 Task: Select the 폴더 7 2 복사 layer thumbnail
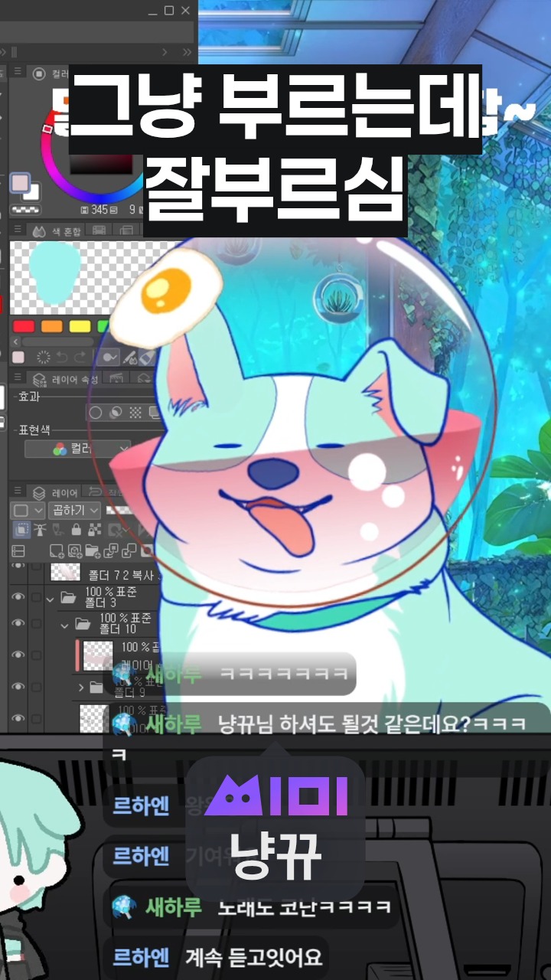(x=65, y=571)
